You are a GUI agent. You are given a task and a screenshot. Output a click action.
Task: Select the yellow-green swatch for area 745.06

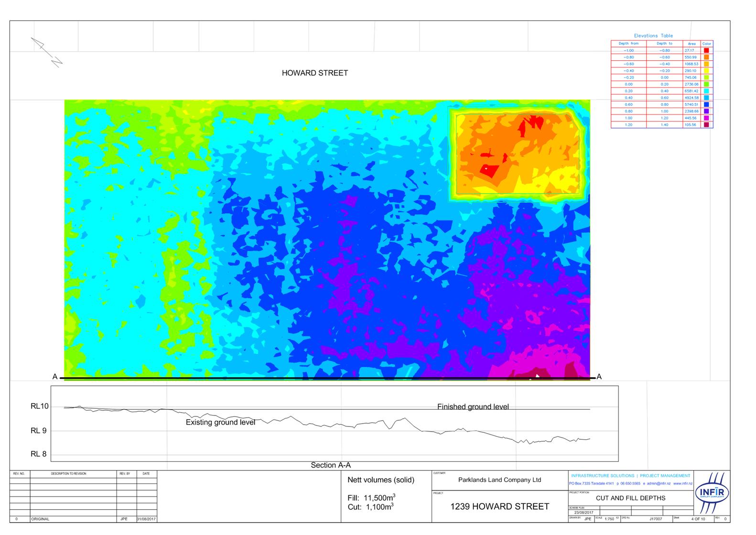click(706, 77)
